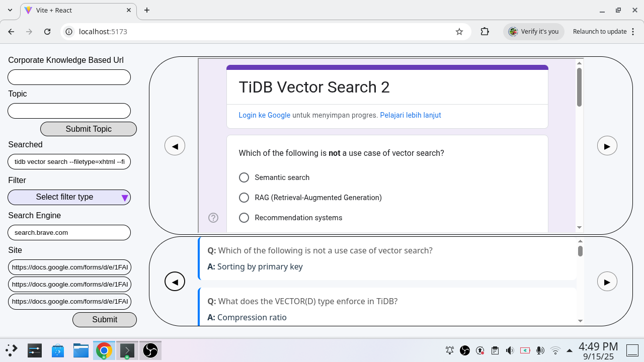The image size is (644, 362).
Task: Click the third Site URL field
Action: [69, 301]
